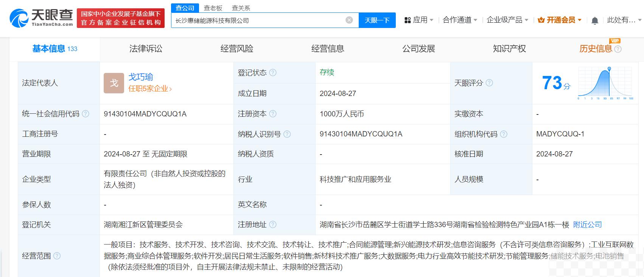
Task: Click the 核准日期 value
Action: click(x=554, y=154)
